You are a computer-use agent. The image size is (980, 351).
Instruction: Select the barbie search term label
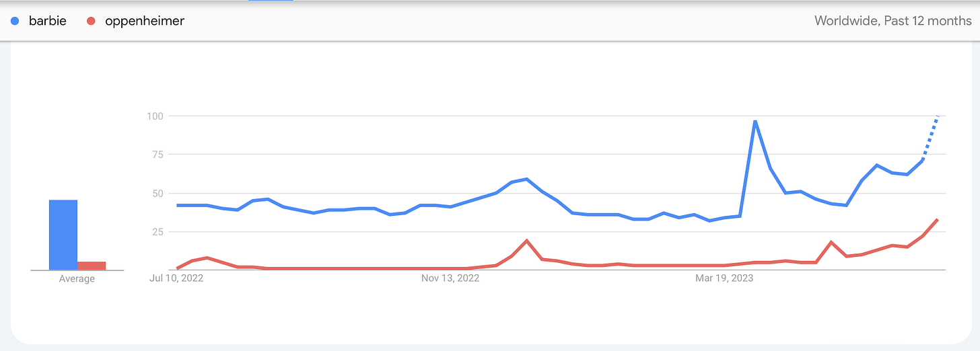tap(48, 21)
